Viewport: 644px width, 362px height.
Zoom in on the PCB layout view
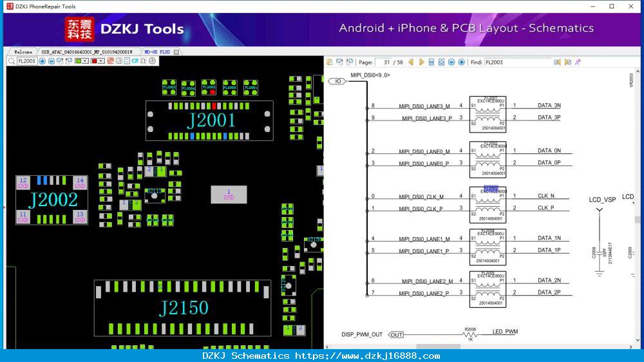[43, 61]
